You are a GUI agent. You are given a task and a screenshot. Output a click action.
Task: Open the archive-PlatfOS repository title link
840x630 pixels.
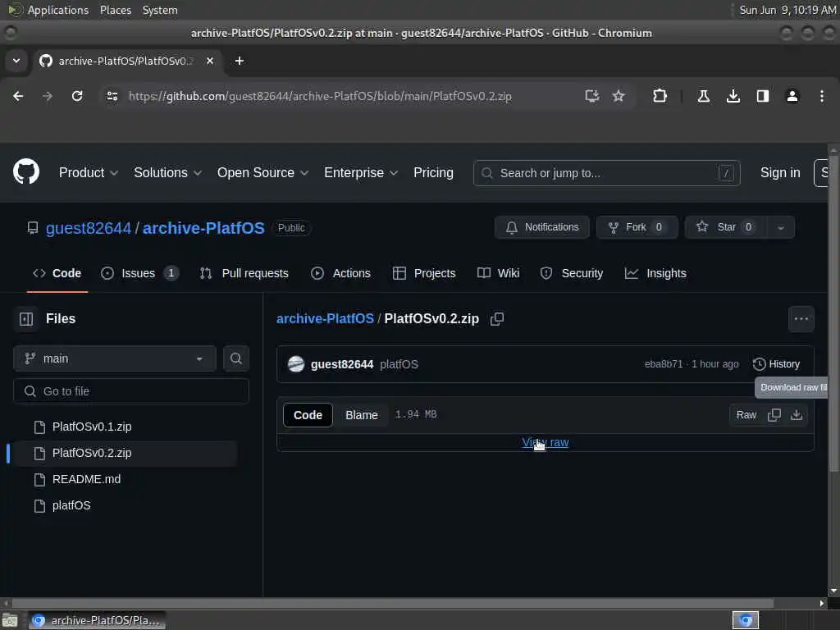[x=203, y=228]
